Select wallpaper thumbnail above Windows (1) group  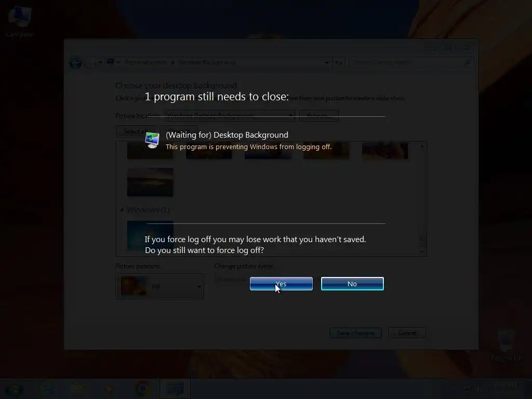pyautogui.click(x=150, y=182)
